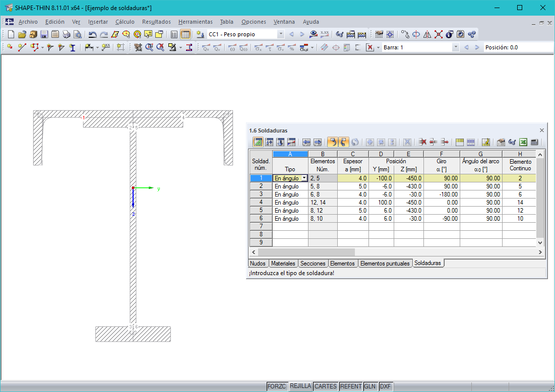This screenshot has height=392, width=555.
Task: Select column header G in Soldaduras table
Action: (481, 154)
